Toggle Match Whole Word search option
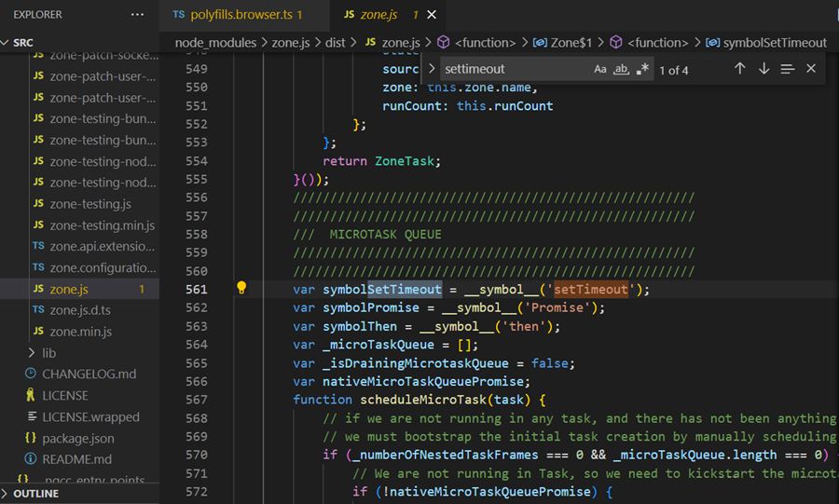Image resolution: width=839 pixels, height=504 pixels. click(x=622, y=69)
